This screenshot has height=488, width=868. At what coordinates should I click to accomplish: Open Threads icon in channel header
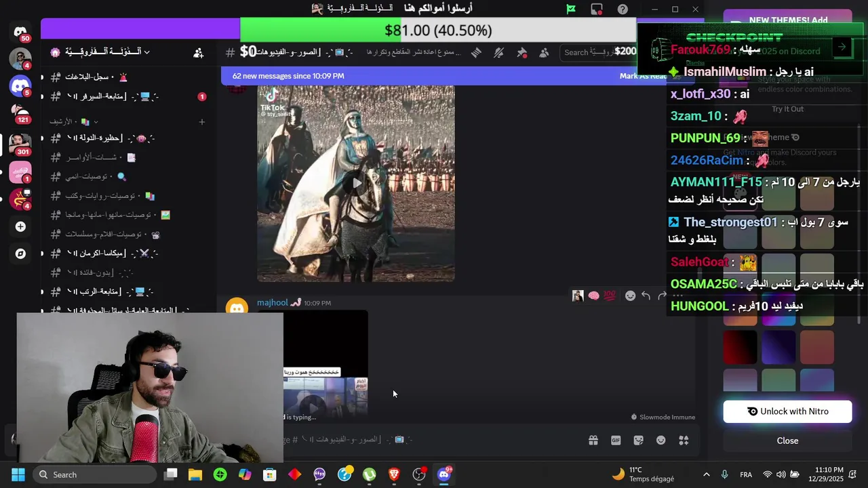(x=476, y=52)
